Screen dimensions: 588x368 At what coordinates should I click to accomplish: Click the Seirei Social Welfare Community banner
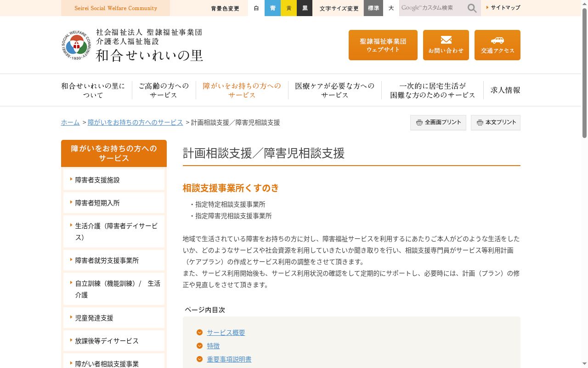pyautogui.click(x=115, y=8)
